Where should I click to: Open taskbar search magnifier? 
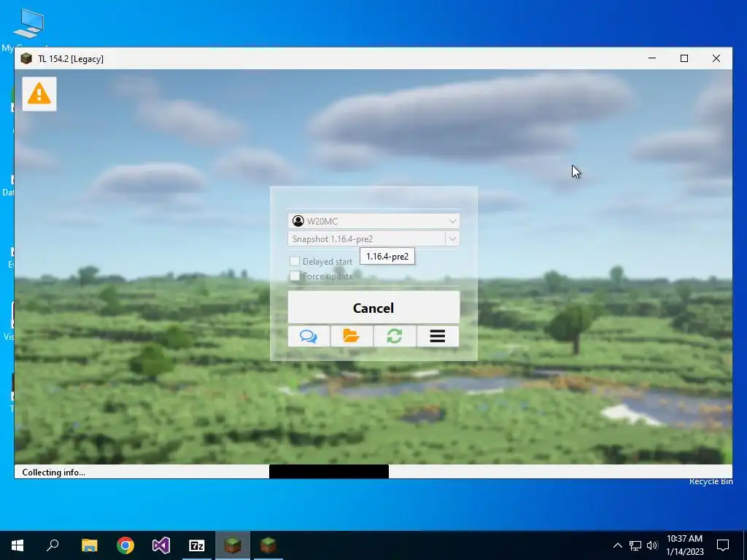click(53, 545)
